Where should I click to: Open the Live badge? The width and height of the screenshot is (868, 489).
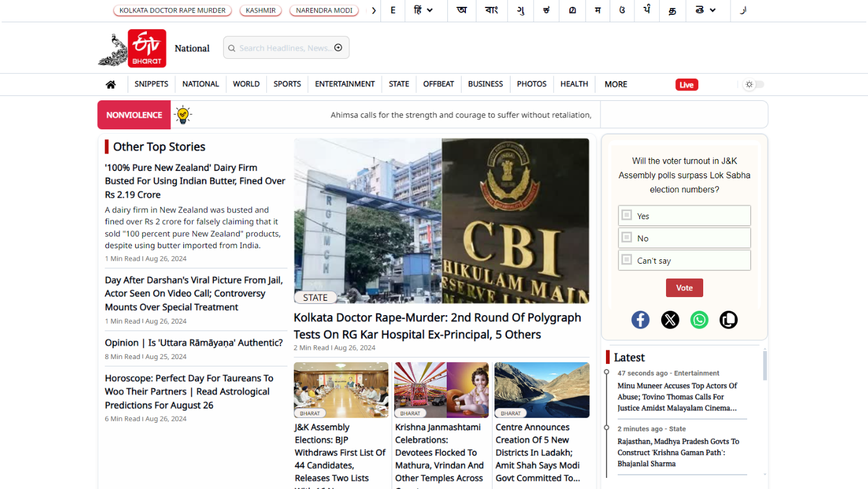pos(686,85)
